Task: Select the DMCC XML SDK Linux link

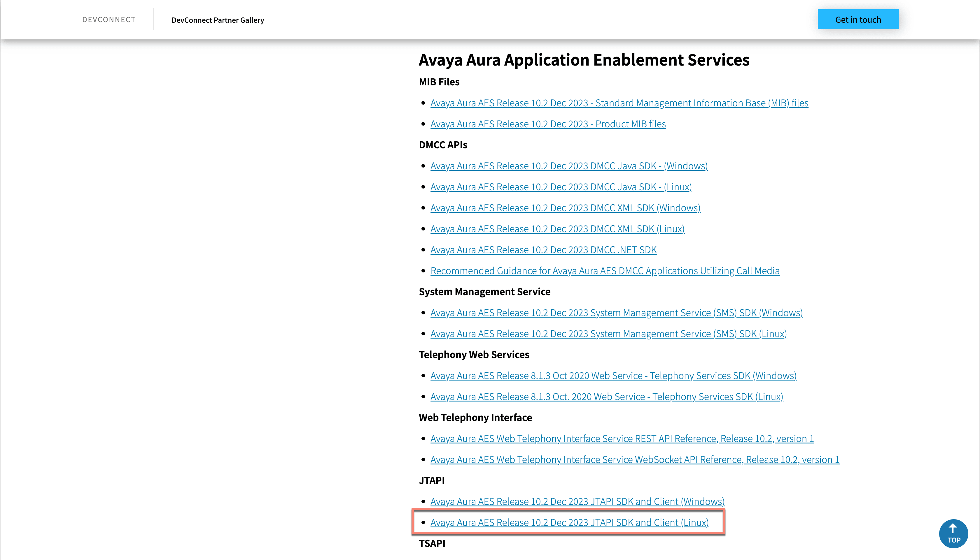Action: coord(557,229)
